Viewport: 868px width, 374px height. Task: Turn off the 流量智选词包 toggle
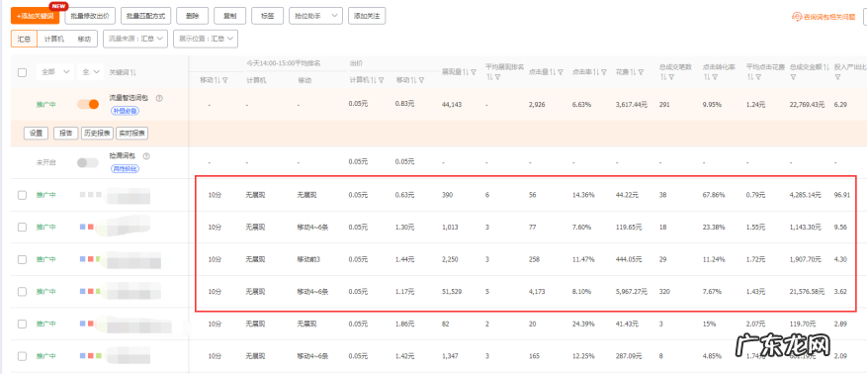(x=88, y=104)
